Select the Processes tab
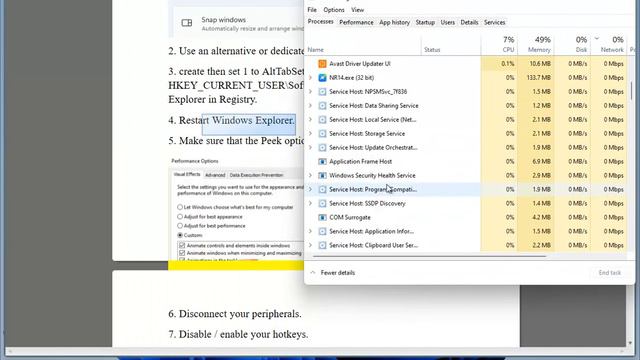The image size is (640, 360). point(320,22)
